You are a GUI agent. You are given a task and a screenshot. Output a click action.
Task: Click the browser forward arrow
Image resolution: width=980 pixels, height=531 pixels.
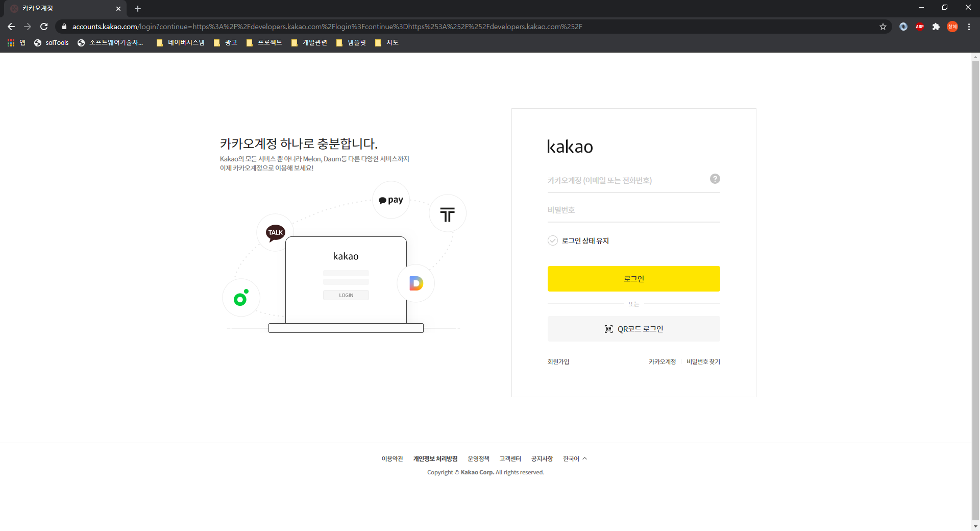28,27
